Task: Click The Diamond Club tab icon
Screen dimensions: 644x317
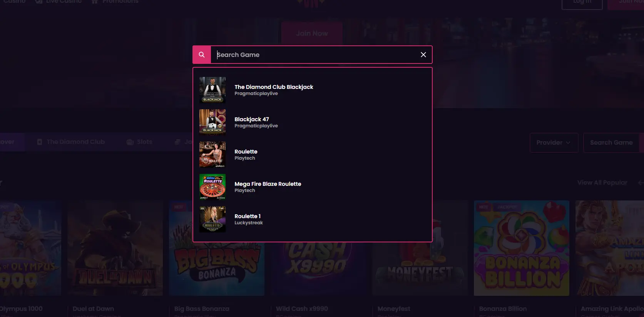Action: [x=40, y=142]
